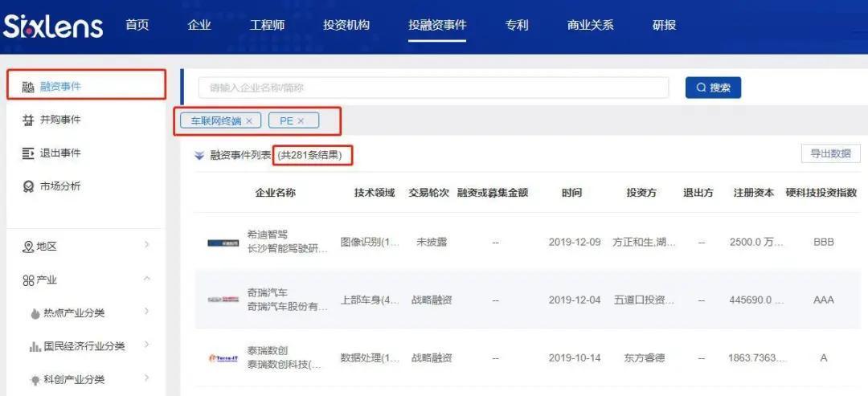Viewport: 868px width, 396px height.
Task: Click investor 东方睿德 cell
Action: tap(643, 358)
